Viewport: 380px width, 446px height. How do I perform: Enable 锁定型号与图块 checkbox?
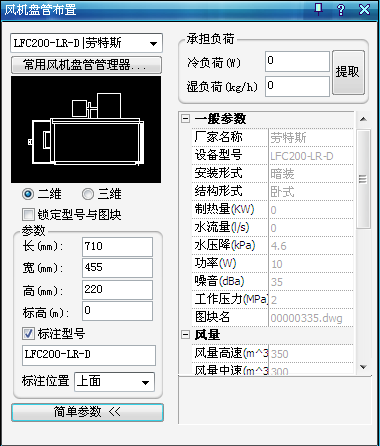(28, 214)
